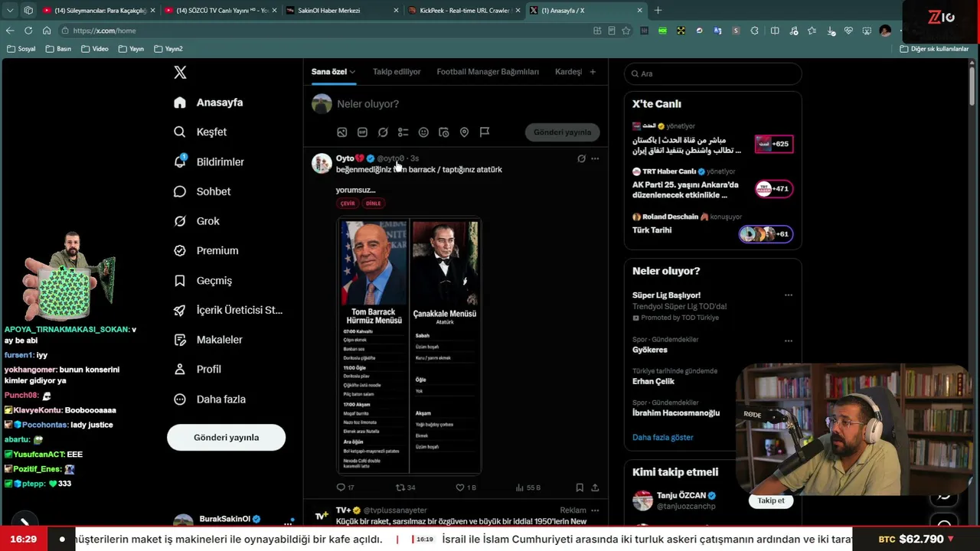
Task: Open Makaleler in the sidebar
Action: click(x=208, y=340)
